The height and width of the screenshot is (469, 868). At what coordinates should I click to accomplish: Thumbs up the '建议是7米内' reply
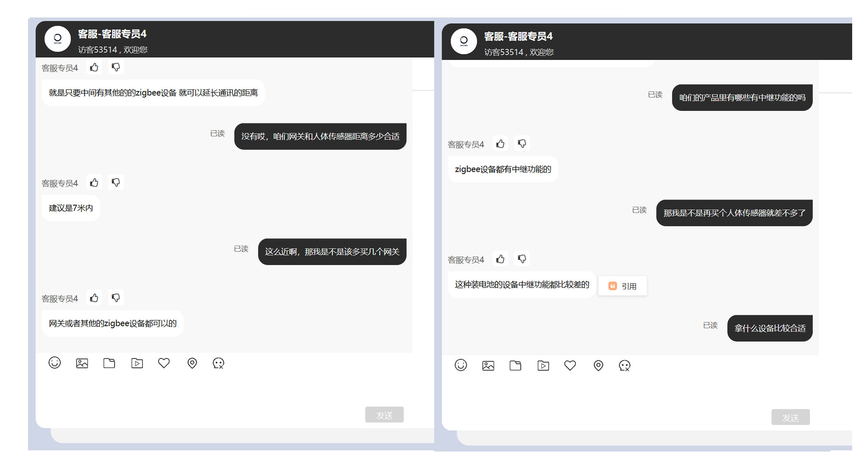coord(94,183)
